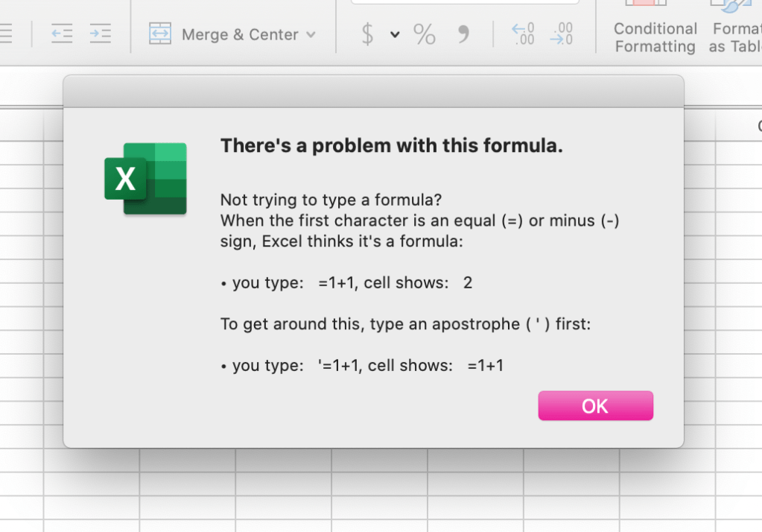Open the Merge & Center dropdown arrow
The width and height of the screenshot is (762, 532).
click(x=311, y=34)
